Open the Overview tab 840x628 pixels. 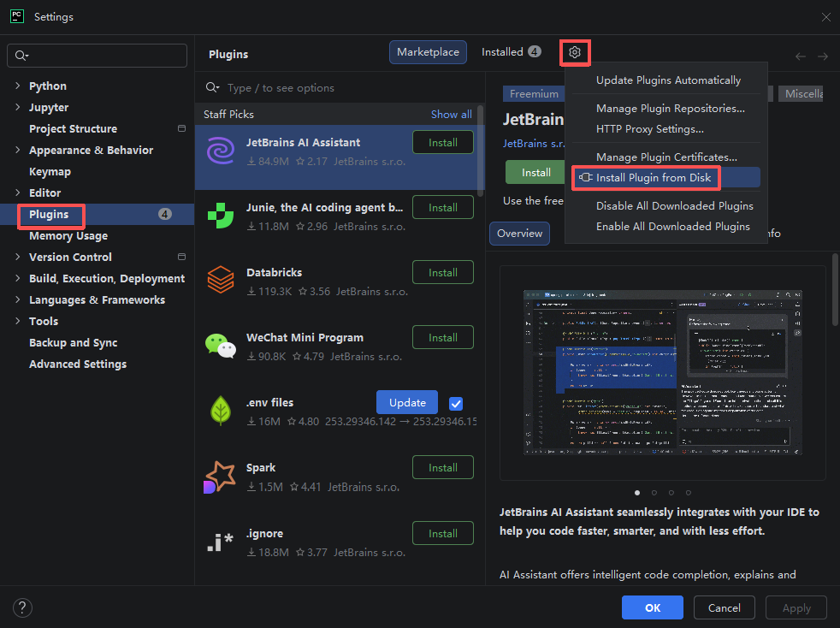pyautogui.click(x=519, y=234)
